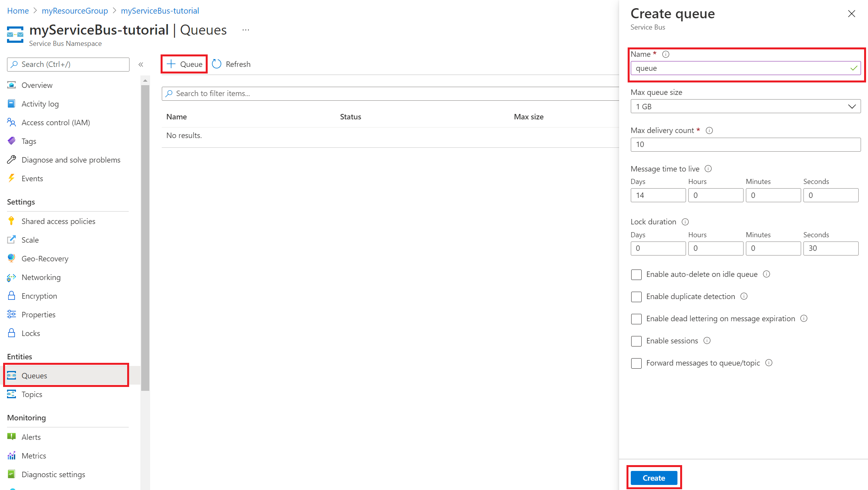Click the Shared access policies icon

(x=11, y=220)
